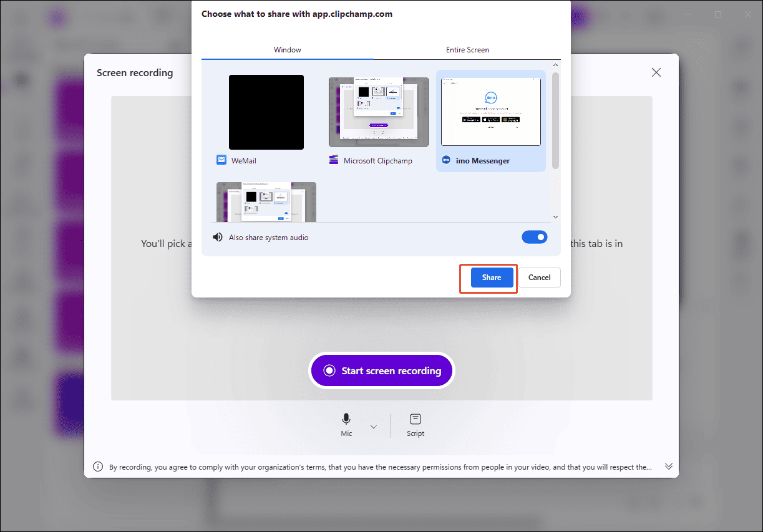Click the imo Messenger app icon
763x532 pixels.
pyautogui.click(x=446, y=160)
